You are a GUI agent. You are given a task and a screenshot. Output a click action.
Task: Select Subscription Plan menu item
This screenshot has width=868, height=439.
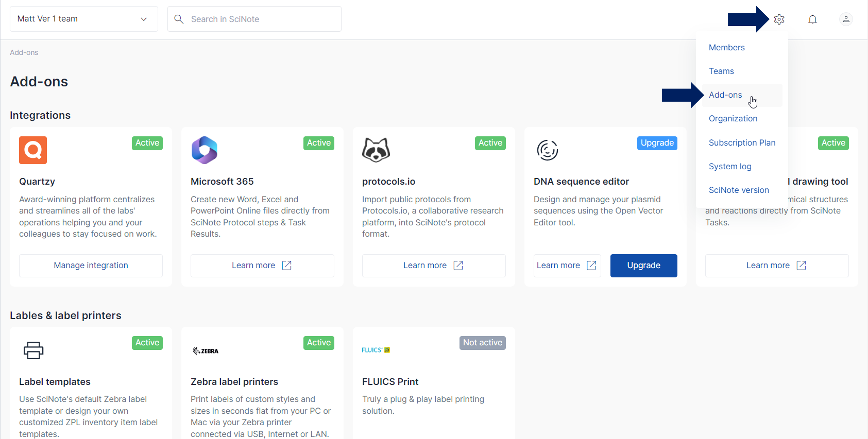click(x=742, y=143)
